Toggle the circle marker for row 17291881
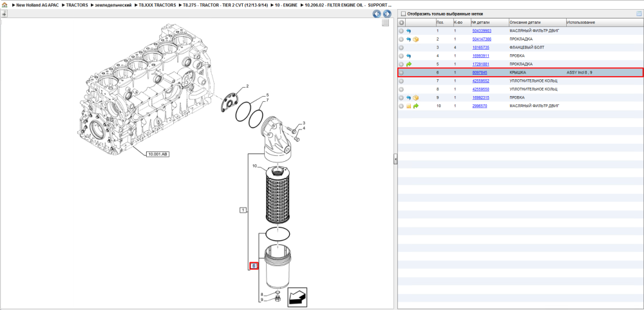Image resolution: width=644 pixels, height=310 pixels. 401,64
